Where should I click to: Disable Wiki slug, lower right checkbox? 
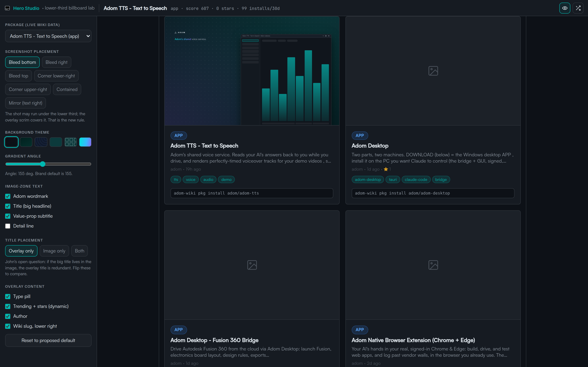pyautogui.click(x=8, y=326)
